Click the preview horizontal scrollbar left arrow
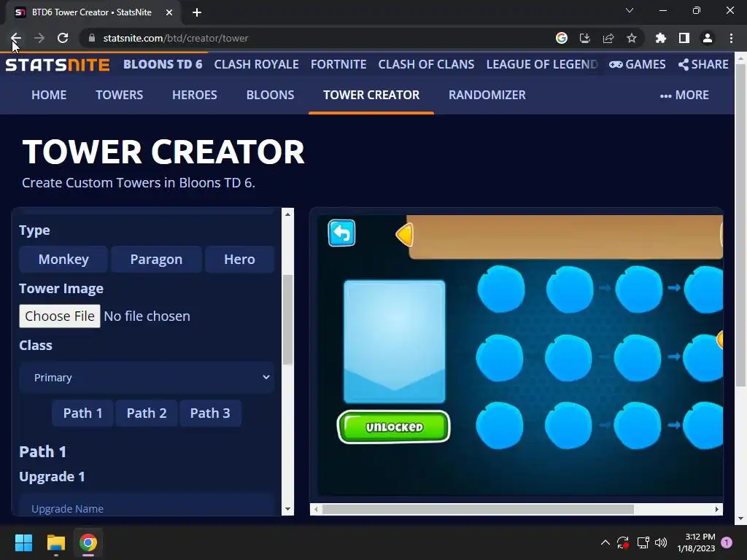This screenshot has height=560, width=747. [x=316, y=509]
